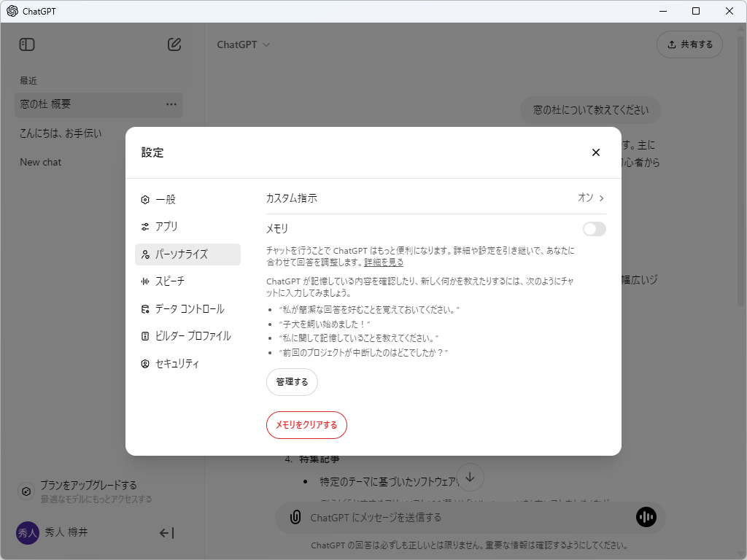Click the speaker icon beside スピーチ
This screenshot has width=747, height=560.
(x=144, y=281)
